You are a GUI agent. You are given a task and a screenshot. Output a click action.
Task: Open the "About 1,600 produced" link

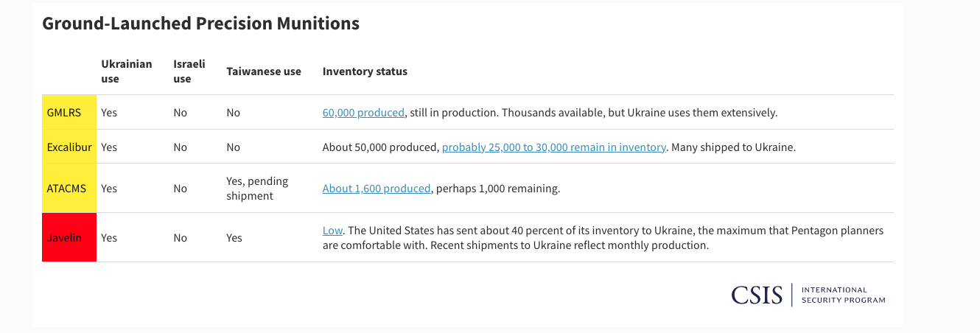point(376,189)
